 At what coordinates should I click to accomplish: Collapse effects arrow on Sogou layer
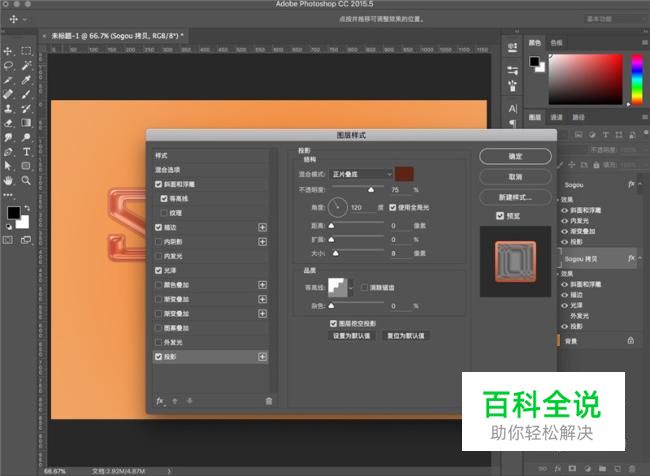coord(640,184)
